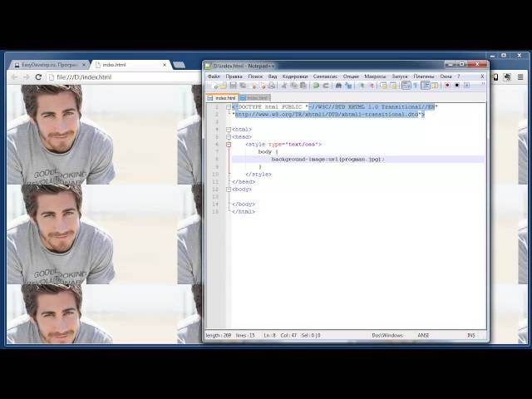Toggle INS mode in the status bar
The image size is (532, 399).
click(x=471, y=335)
